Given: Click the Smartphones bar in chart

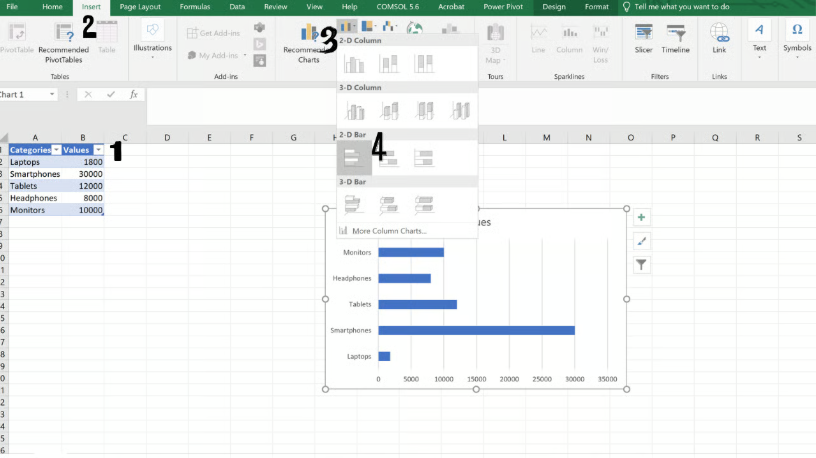Looking at the screenshot, I should coord(476,330).
